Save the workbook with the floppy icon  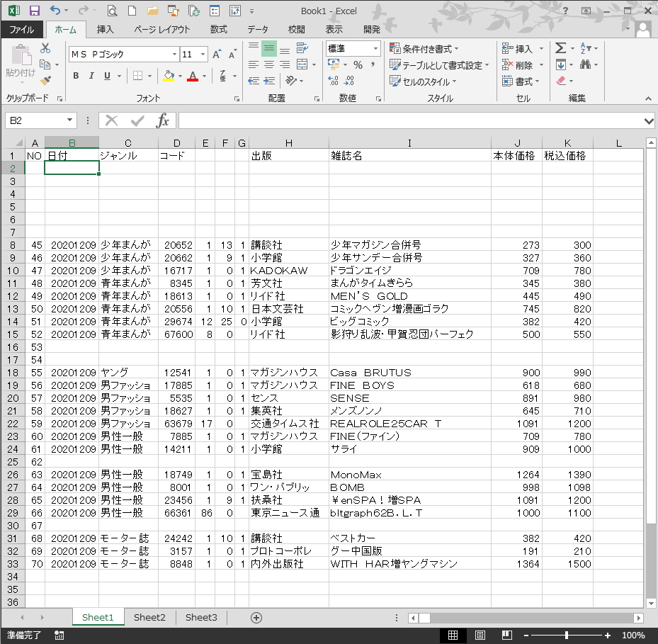pos(35,11)
